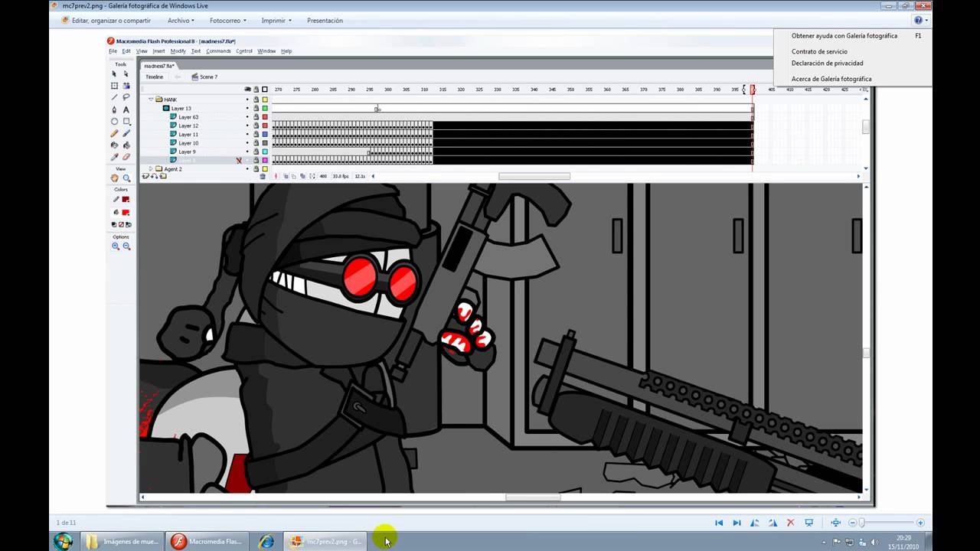Select the Pen tool
Screen dimensions: 980x551
coord(115,109)
